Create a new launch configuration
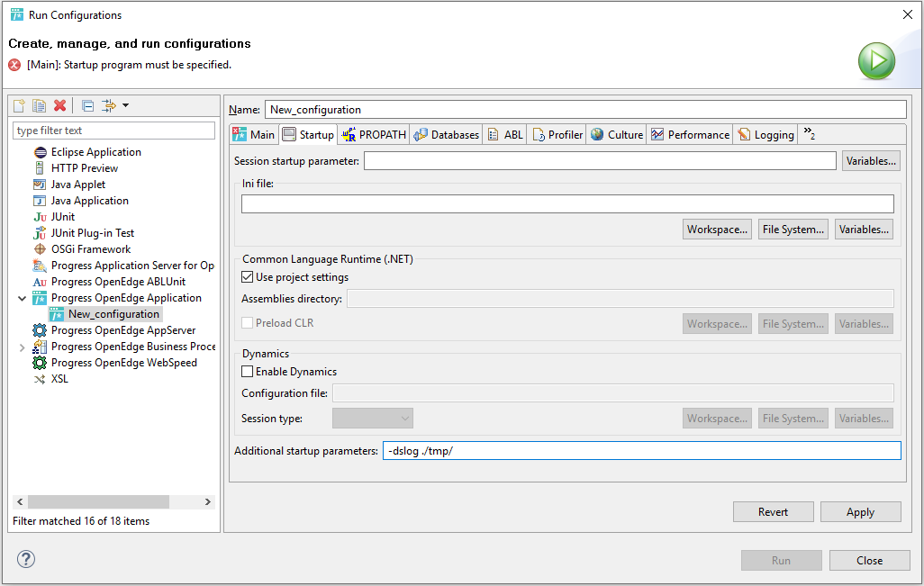The width and height of the screenshot is (924, 586). tap(20, 105)
